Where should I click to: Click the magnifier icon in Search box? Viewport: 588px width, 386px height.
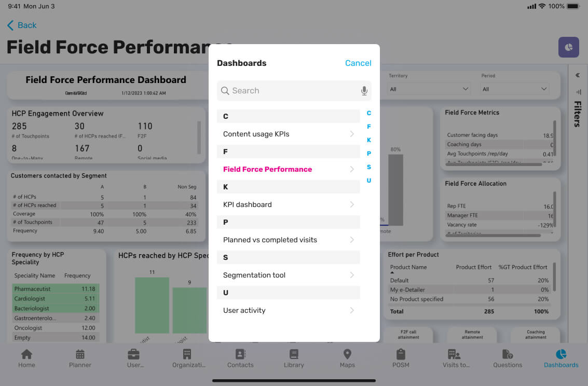225,91
